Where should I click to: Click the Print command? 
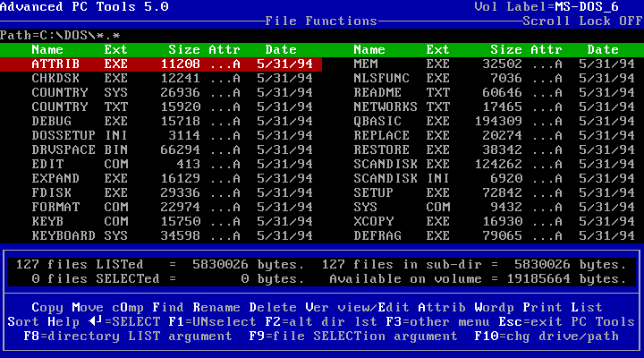543,308
